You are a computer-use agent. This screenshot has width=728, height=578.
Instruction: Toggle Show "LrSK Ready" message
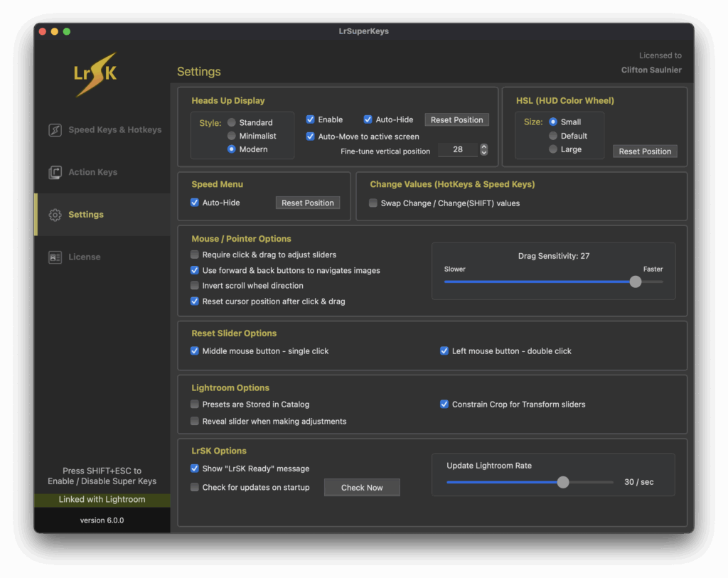coord(195,469)
